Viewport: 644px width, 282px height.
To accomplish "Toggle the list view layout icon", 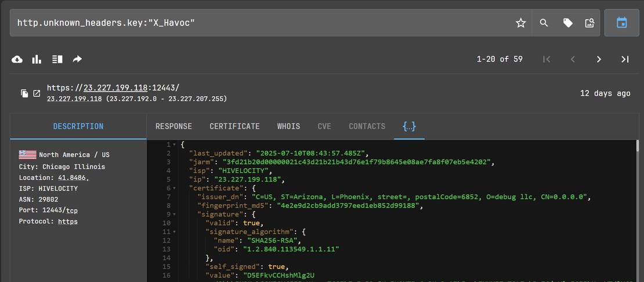I will [x=57, y=59].
